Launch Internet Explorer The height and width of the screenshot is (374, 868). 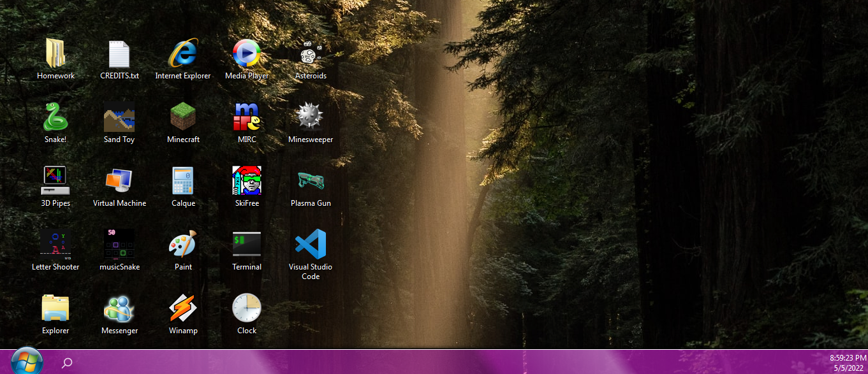[x=183, y=59]
